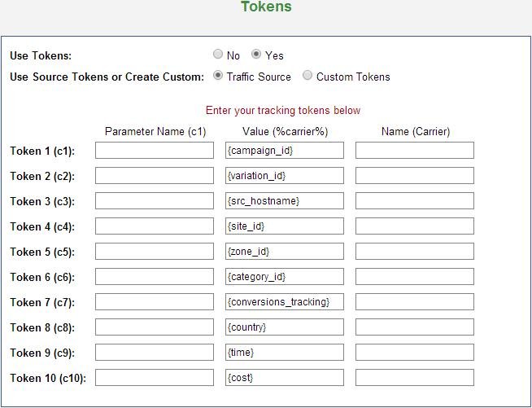Click Token 3 Name field
This screenshot has width=532, height=408.
415,201
